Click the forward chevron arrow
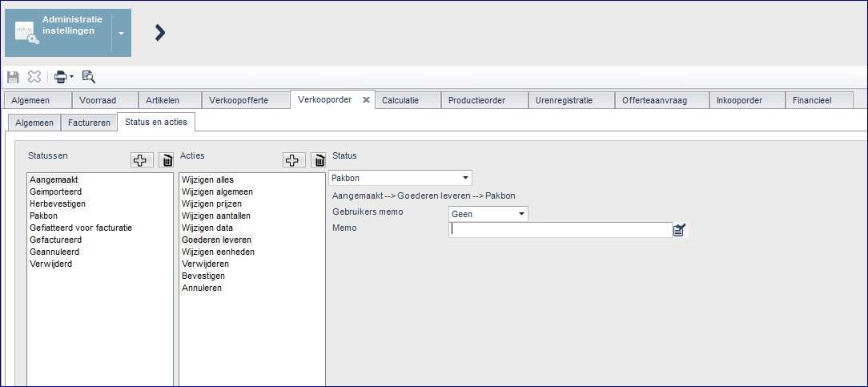Screen dimensions: 868x387 click(x=159, y=33)
